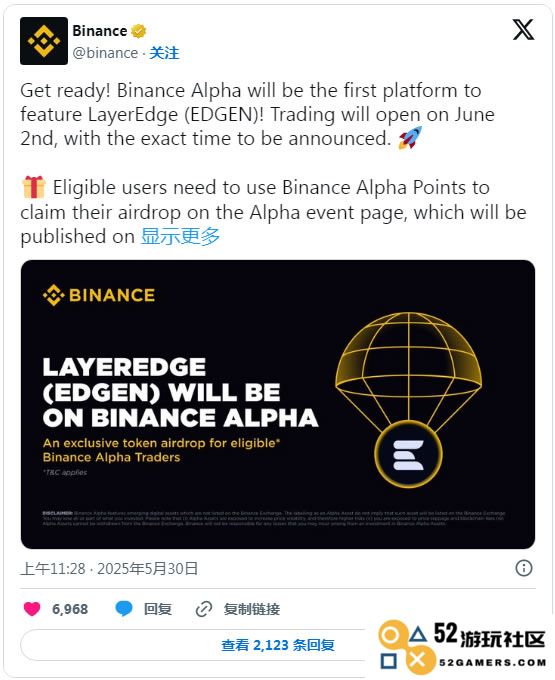
Task: Open the tweet timestamp 2025年5月30日
Action: (147, 568)
